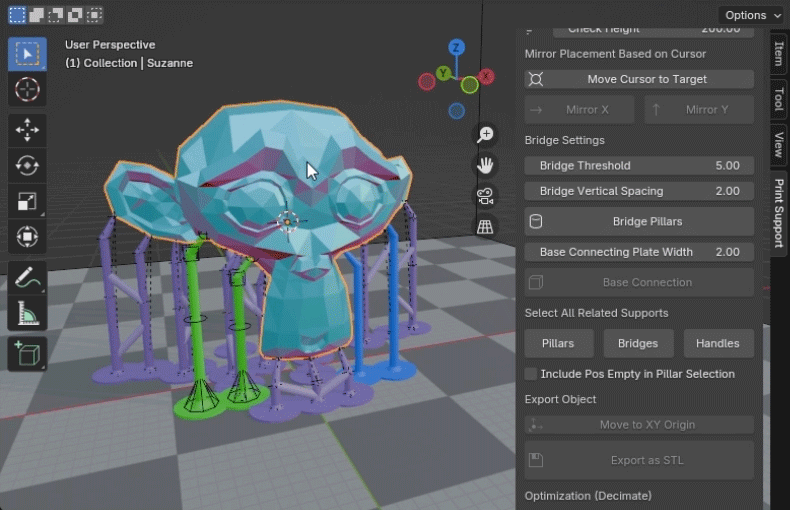Click the Mirror Y button
This screenshot has width=790, height=510.
click(699, 109)
